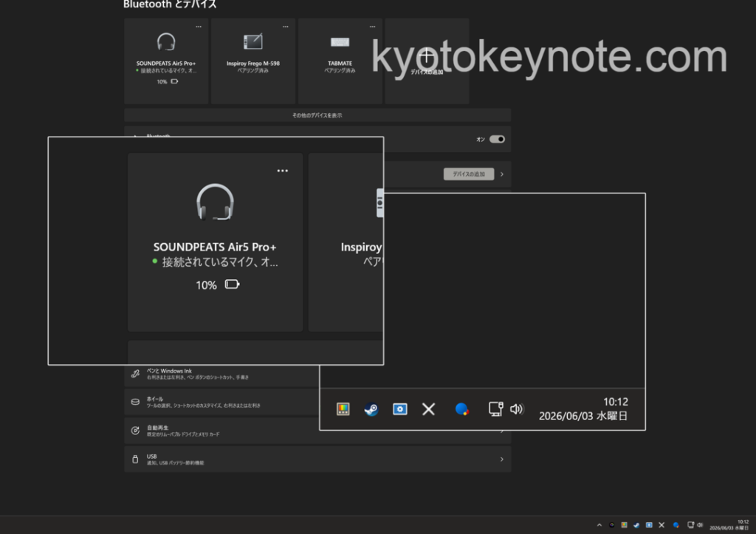Open more options on the unmagnified SOUNDPEATS Air5 Pro+ card
756x534 pixels.
click(x=199, y=27)
